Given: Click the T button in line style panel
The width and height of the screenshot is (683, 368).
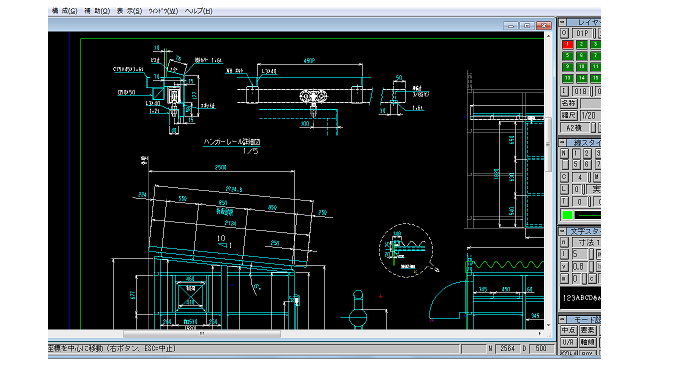Looking at the screenshot, I should pyautogui.click(x=564, y=202).
